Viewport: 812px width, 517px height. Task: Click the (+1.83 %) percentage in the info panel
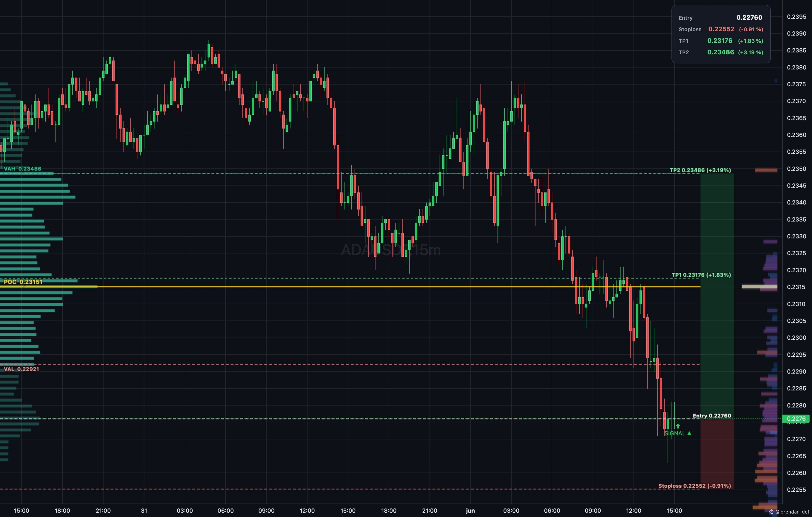[751, 41]
